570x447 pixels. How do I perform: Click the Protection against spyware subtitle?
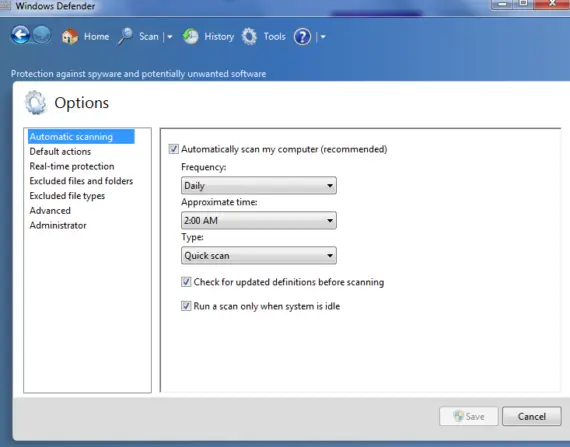click(139, 74)
